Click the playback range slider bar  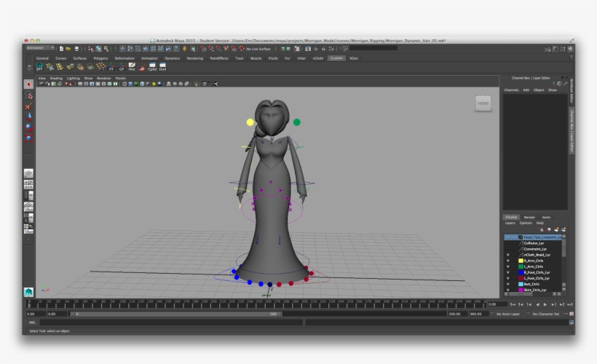click(175, 314)
